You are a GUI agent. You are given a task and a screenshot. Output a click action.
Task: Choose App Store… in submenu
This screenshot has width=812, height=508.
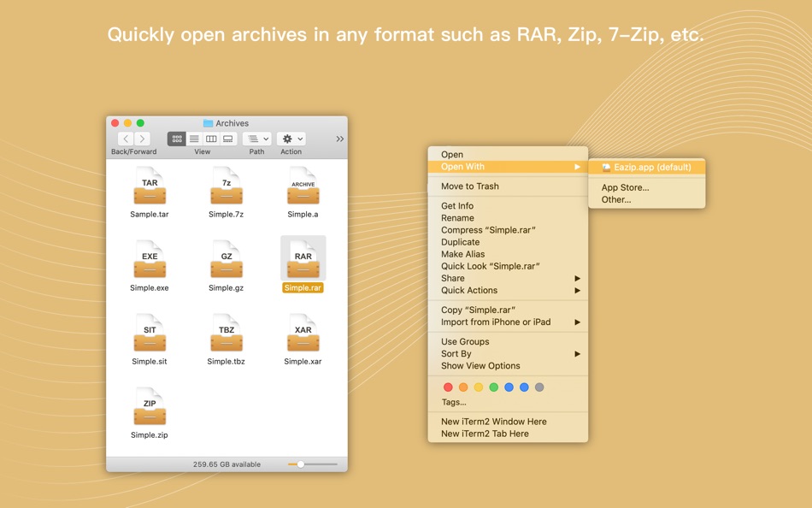pos(647,187)
